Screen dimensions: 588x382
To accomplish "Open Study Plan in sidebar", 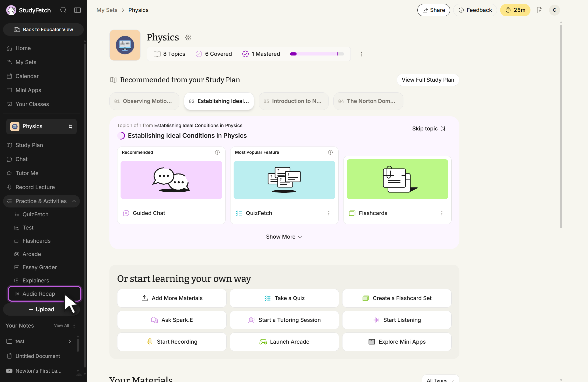I will (x=41, y=145).
